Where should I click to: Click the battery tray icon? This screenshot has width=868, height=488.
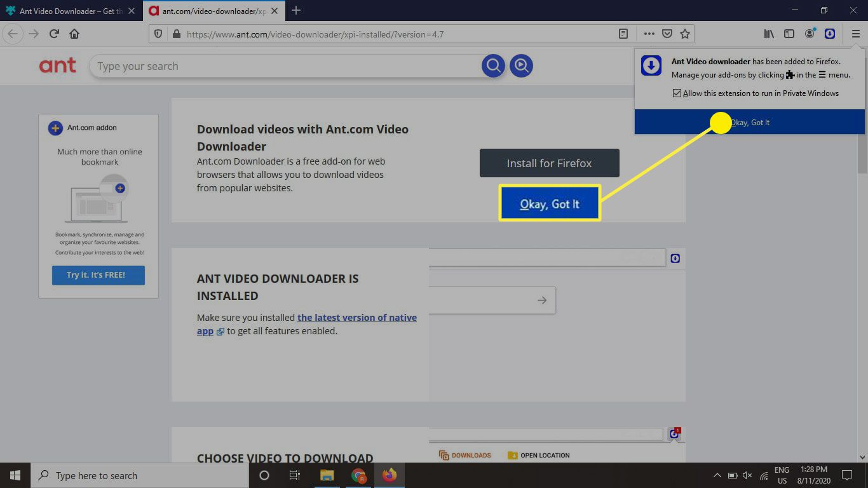732,475
